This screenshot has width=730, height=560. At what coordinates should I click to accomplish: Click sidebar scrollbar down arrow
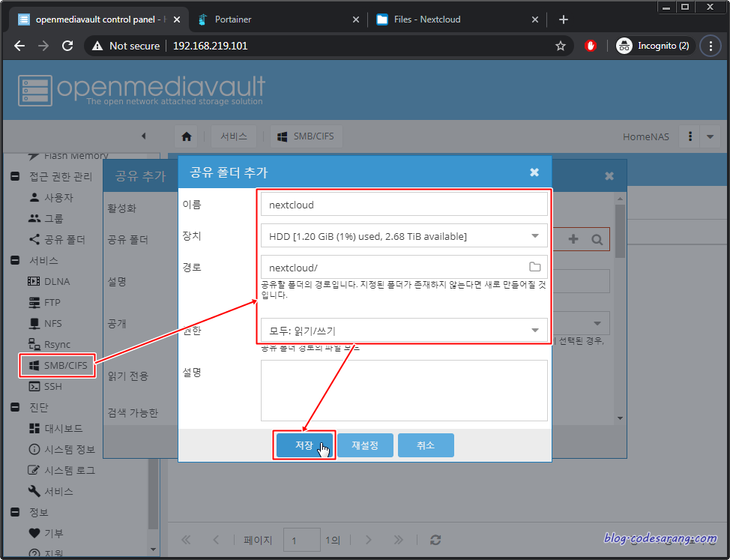click(154, 550)
